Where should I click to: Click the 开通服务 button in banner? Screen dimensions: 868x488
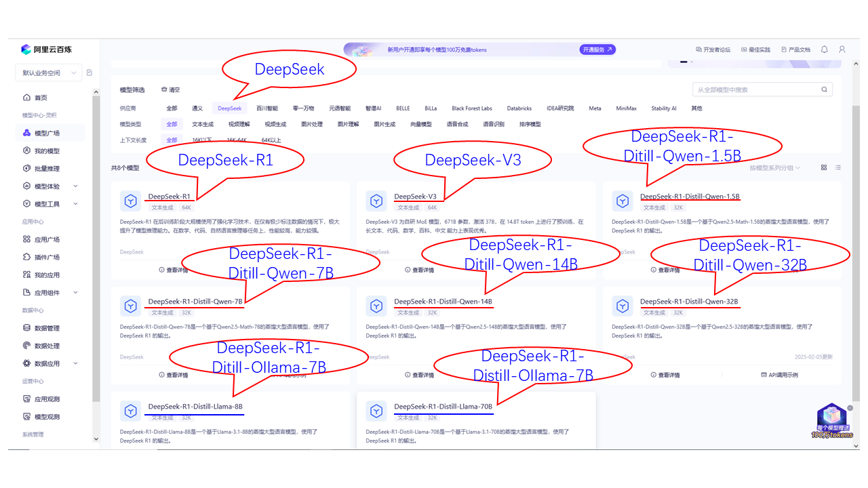[597, 49]
